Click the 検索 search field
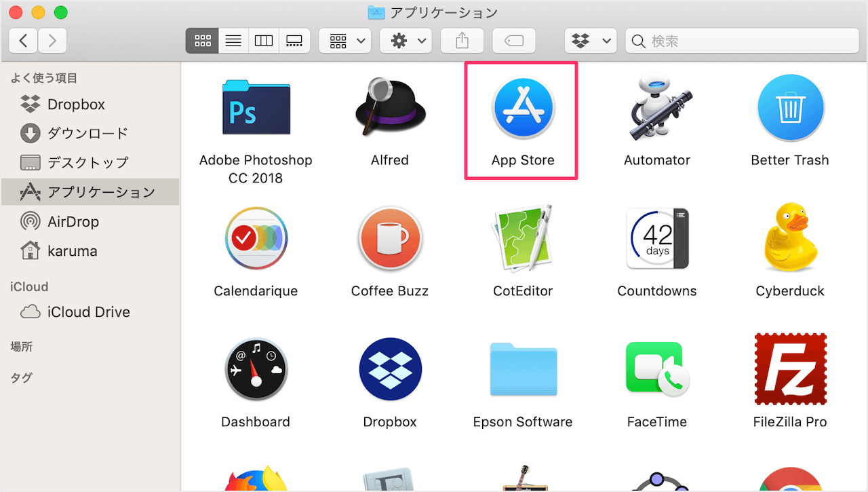Screen dimensions: 868x492 (742, 41)
